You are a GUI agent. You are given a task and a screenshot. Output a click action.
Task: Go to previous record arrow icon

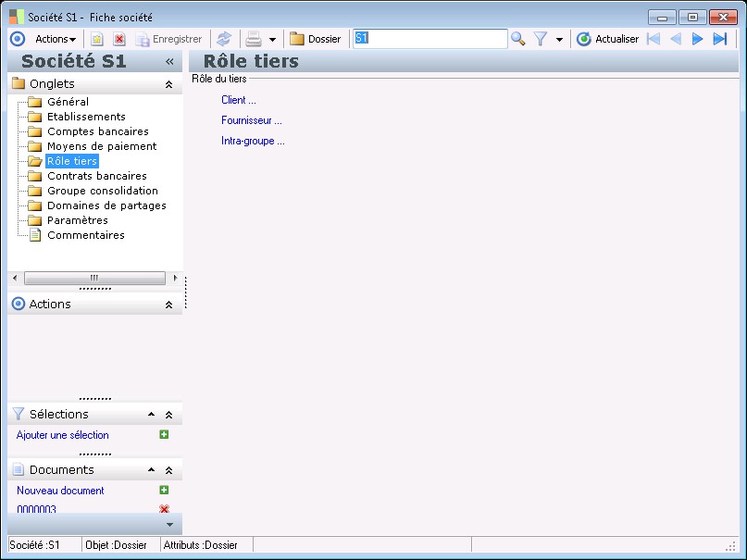point(676,39)
